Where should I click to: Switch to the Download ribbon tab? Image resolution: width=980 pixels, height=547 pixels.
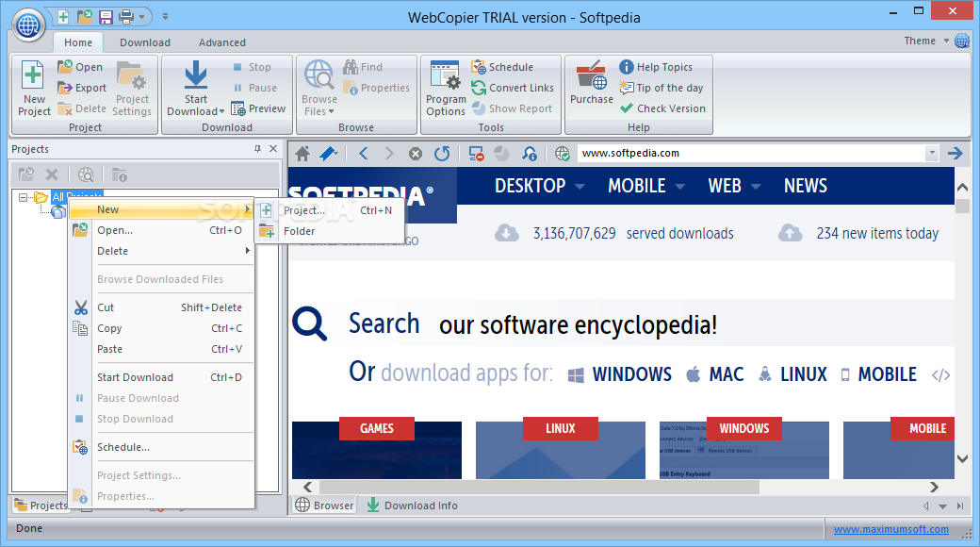point(145,42)
